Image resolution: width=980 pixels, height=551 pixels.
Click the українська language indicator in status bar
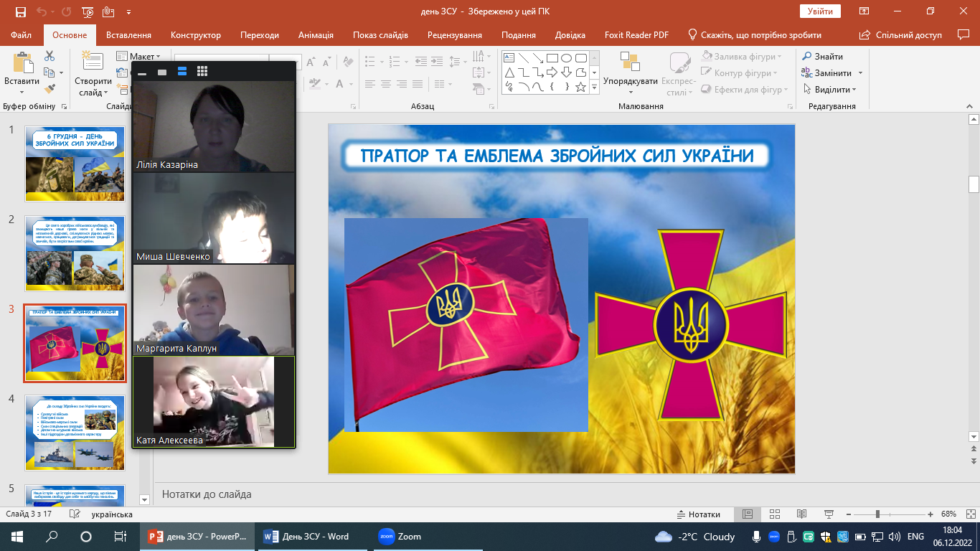(x=112, y=514)
